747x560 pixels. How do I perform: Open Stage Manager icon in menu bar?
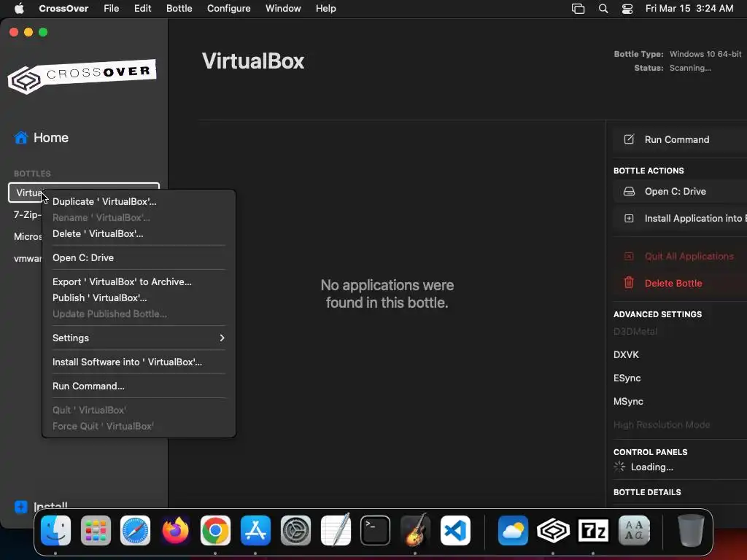[x=578, y=9]
